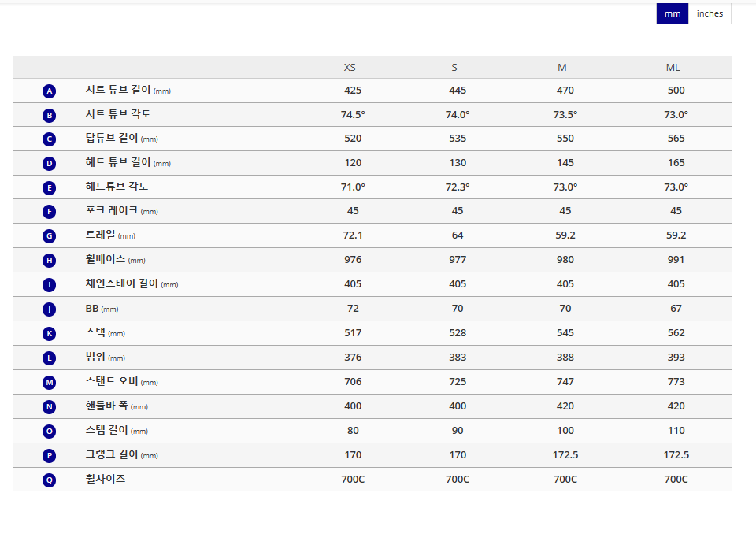Select the K badge in the 스택 row
The height and width of the screenshot is (541, 756).
(x=49, y=334)
